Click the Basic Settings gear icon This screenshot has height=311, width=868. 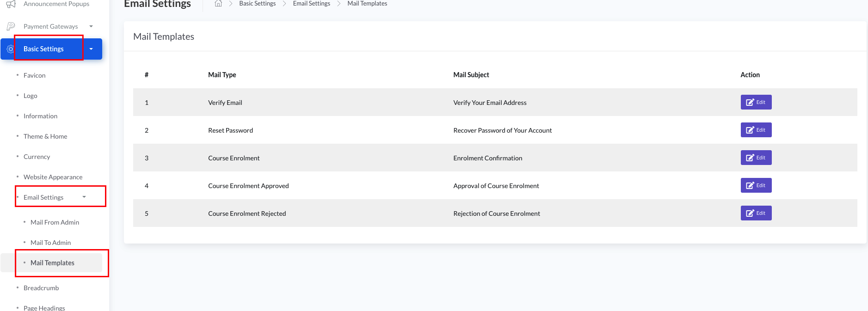coord(10,49)
